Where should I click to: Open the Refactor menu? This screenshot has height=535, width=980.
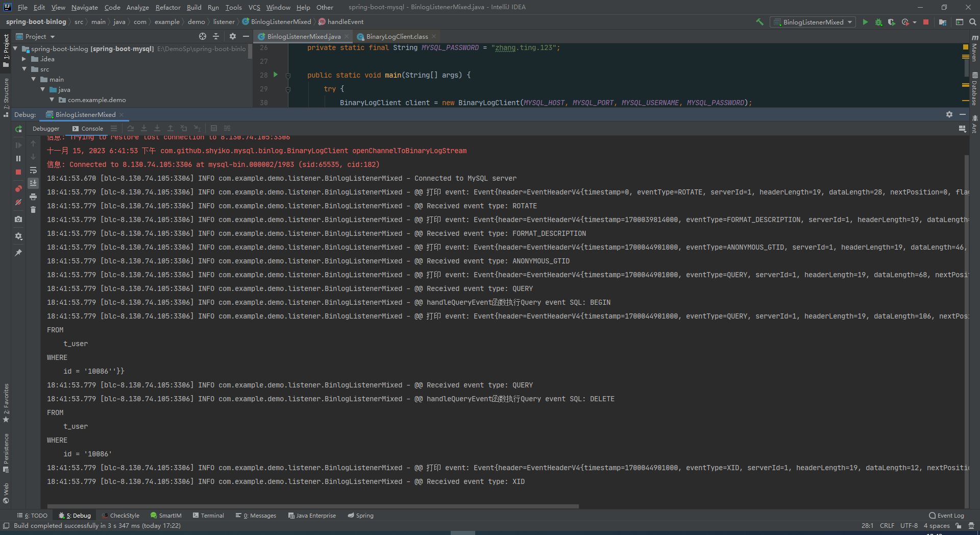click(168, 7)
